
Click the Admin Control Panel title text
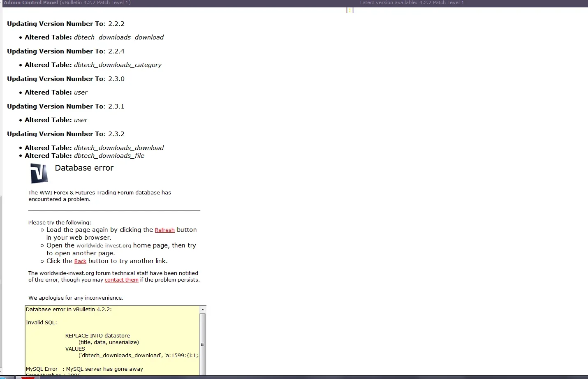coord(31,3)
